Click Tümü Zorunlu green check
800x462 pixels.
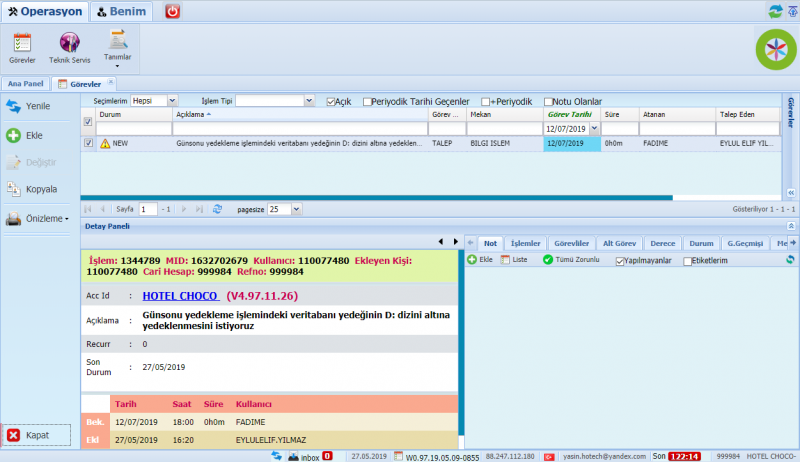click(x=571, y=260)
